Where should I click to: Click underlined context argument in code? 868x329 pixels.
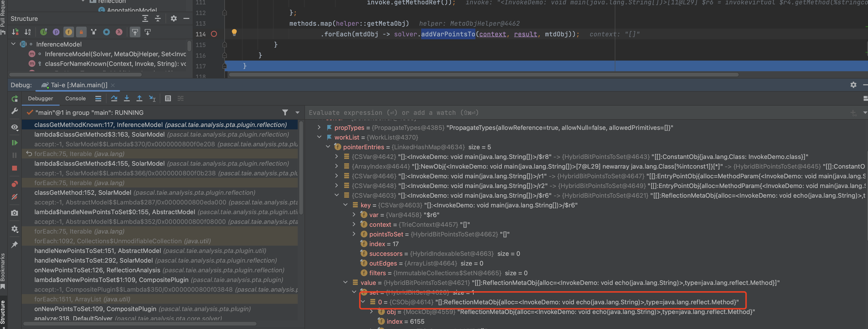point(492,34)
